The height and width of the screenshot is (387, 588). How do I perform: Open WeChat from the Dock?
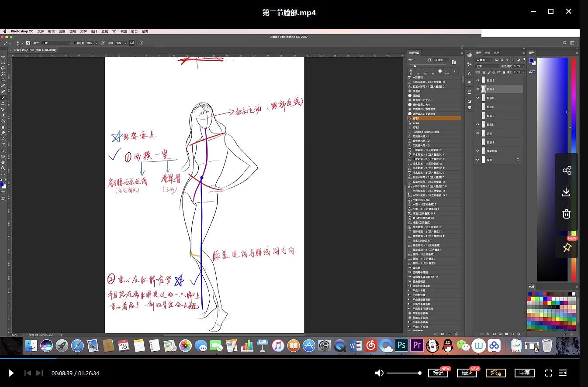[463, 345]
